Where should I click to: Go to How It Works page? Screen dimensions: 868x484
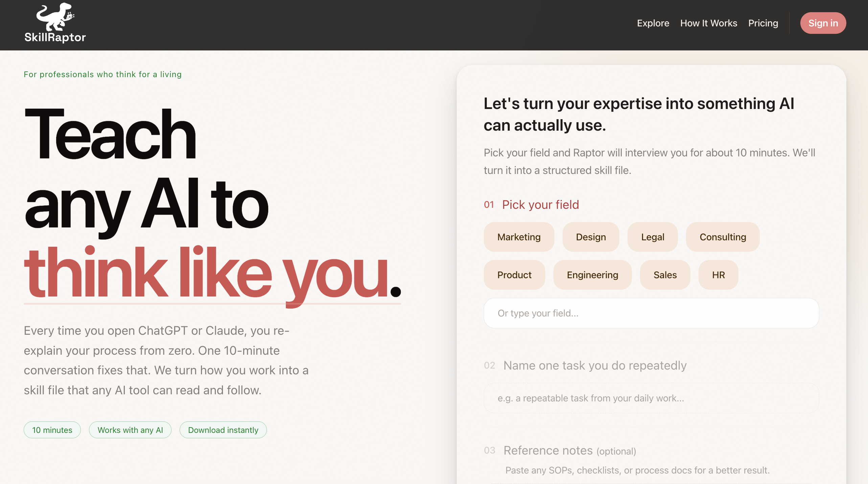pos(709,23)
